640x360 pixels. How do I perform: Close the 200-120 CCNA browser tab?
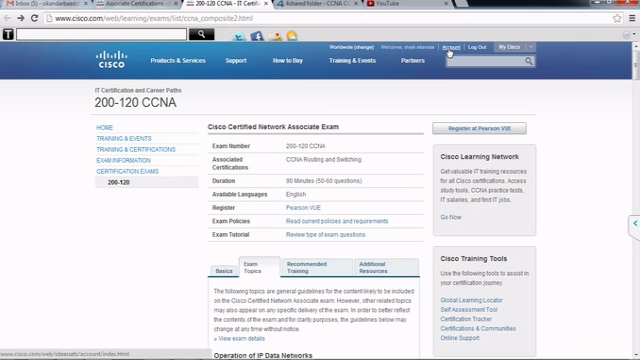(x=266, y=4)
